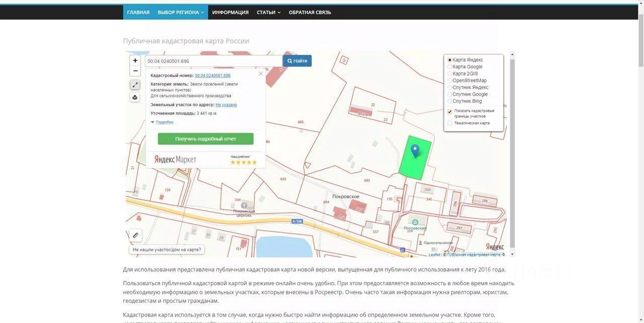Zoom out with the minus button
644x323 pixels.
tap(135, 71)
